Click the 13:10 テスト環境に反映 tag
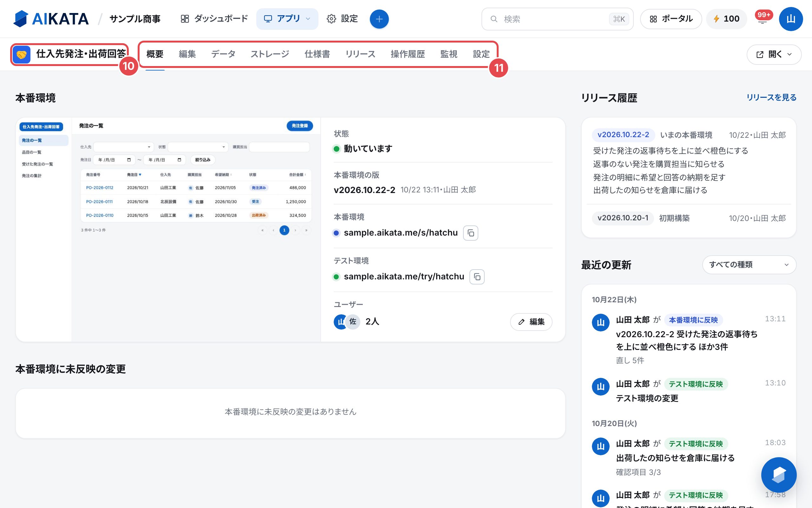The height and width of the screenshot is (508, 812). pyautogui.click(x=696, y=384)
